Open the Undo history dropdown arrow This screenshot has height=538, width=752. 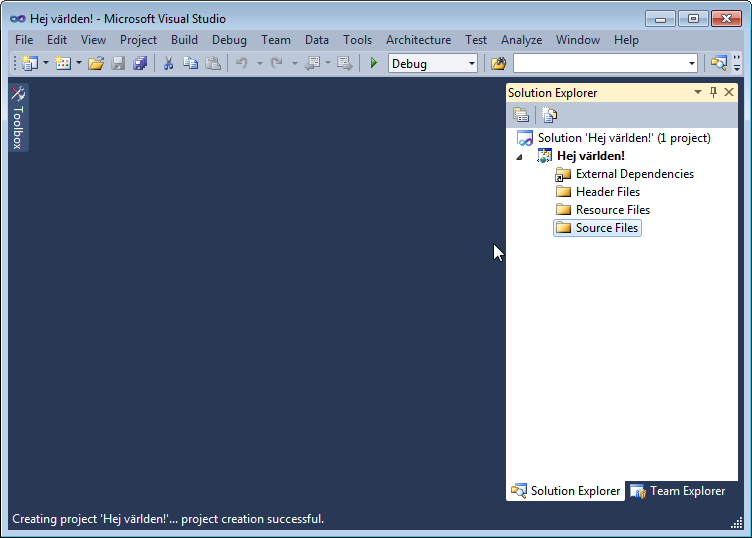coord(259,63)
